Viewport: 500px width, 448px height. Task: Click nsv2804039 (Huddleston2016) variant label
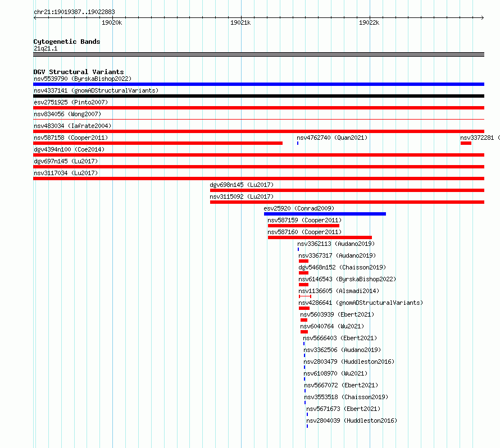[x=352, y=420]
